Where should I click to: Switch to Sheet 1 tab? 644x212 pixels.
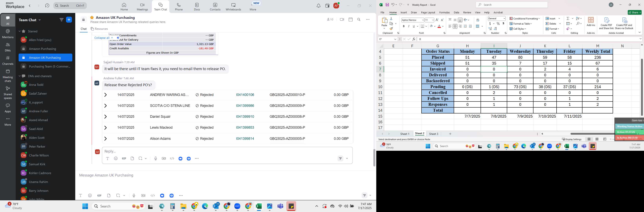click(405, 134)
